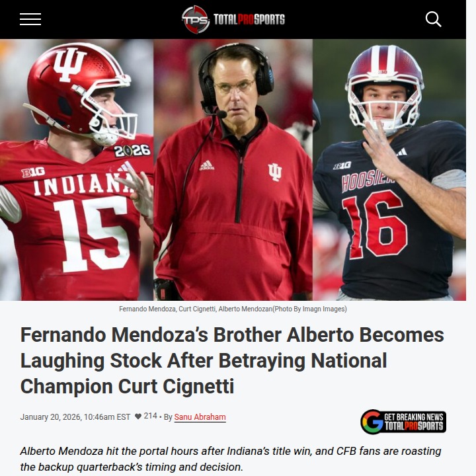Click the TotalProSports header wordmark

click(249, 19)
